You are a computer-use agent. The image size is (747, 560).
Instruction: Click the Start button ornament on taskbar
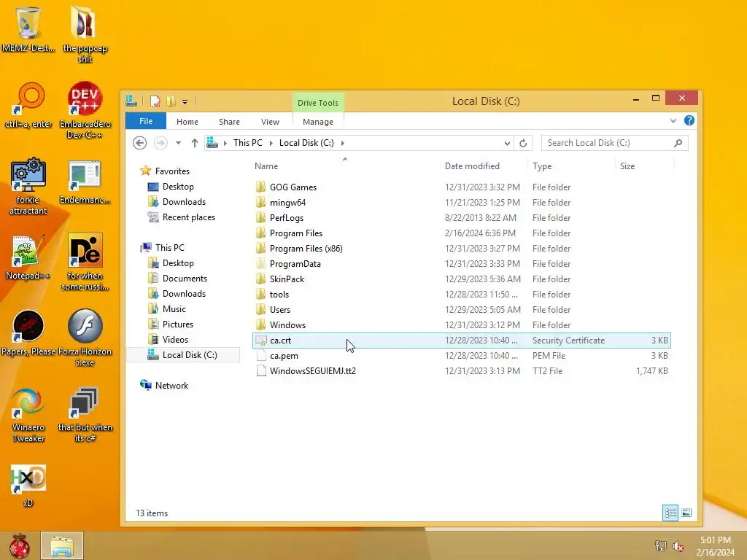pyautogui.click(x=19, y=545)
